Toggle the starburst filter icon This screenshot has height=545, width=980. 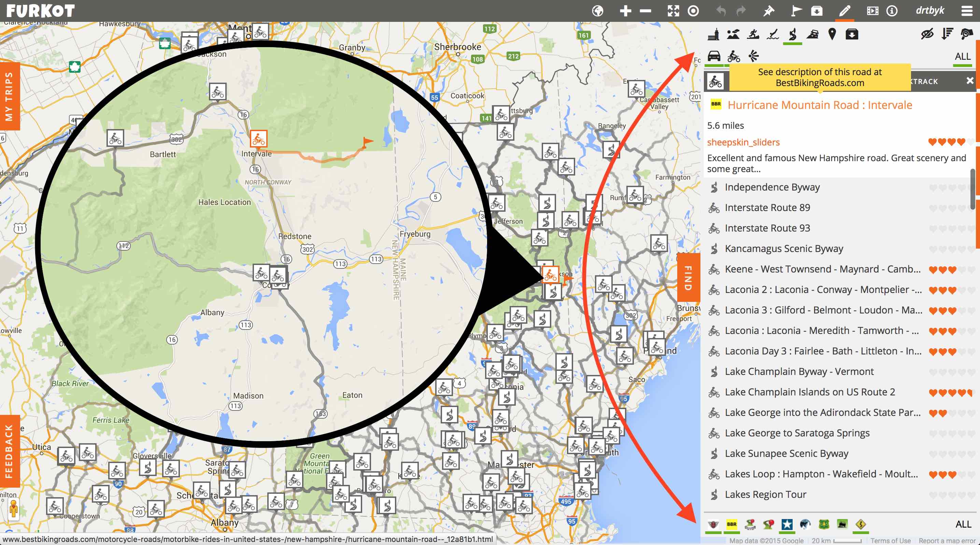pyautogui.click(x=753, y=56)
